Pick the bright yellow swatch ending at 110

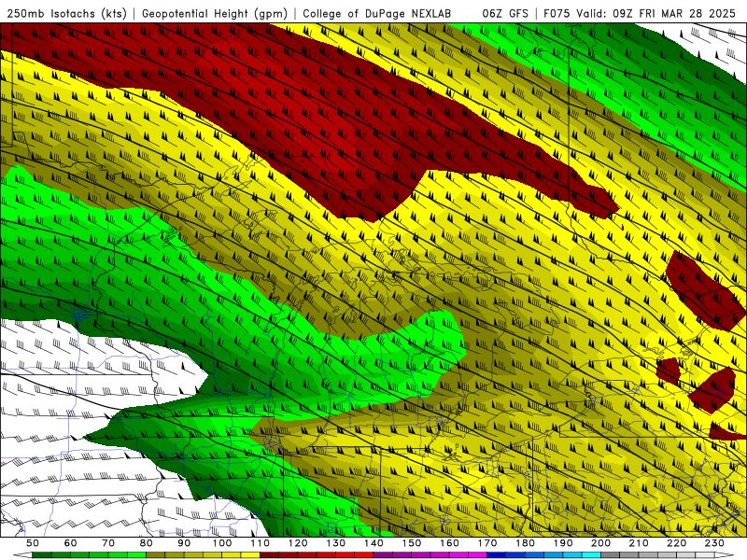[250, 554]
